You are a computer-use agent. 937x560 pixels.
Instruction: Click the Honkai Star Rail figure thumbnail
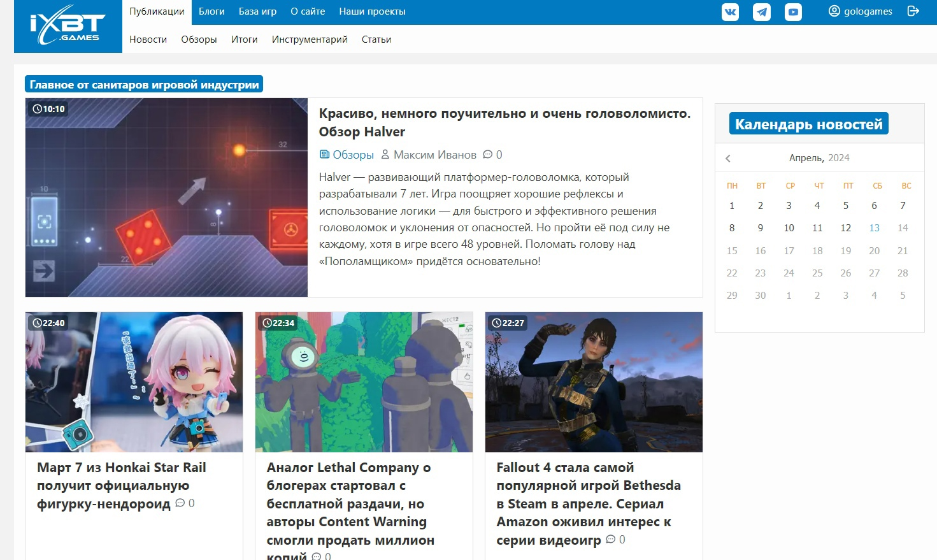[x=134, y=382]
